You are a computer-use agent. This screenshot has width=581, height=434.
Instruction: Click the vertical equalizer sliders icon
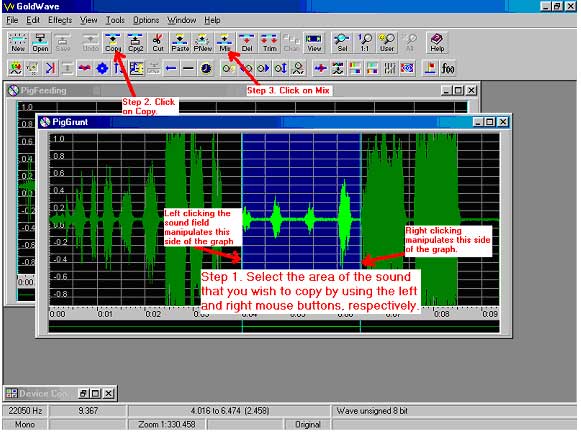pos(389,68)
